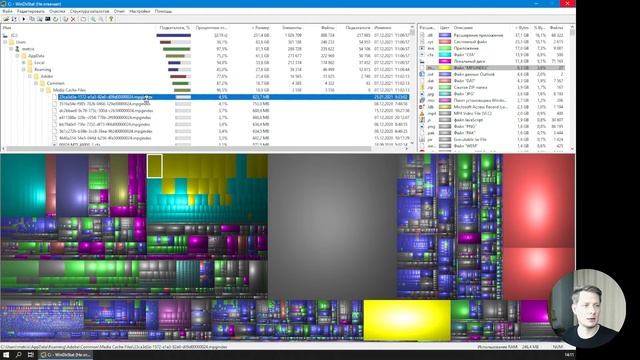Collapse the Roaming folder node

24,70
